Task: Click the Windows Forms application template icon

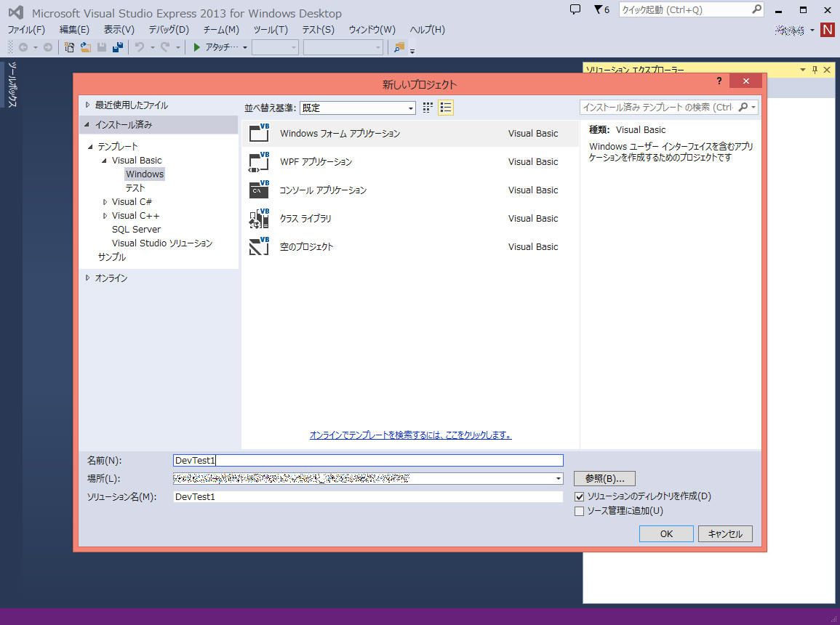Action: [260, 133]
